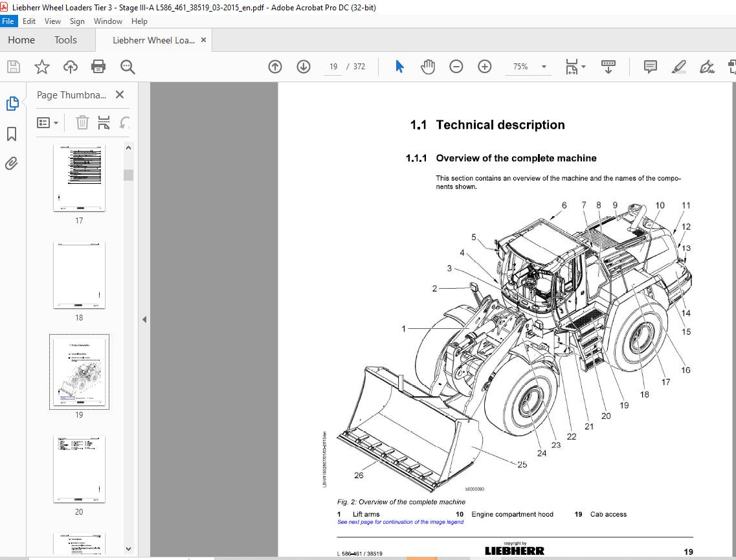Open the zoom level dropdown arrow
The image size is (736, 560).
click(544, 67)
